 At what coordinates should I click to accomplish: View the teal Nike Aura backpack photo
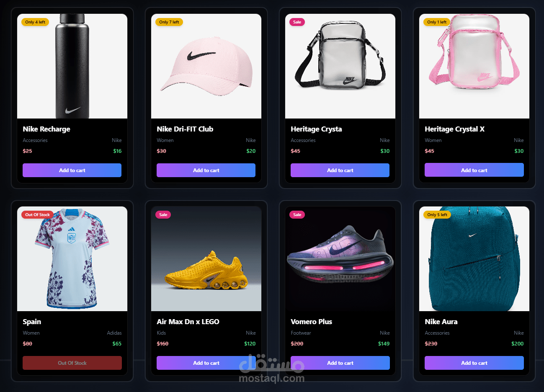coord(474,259)
